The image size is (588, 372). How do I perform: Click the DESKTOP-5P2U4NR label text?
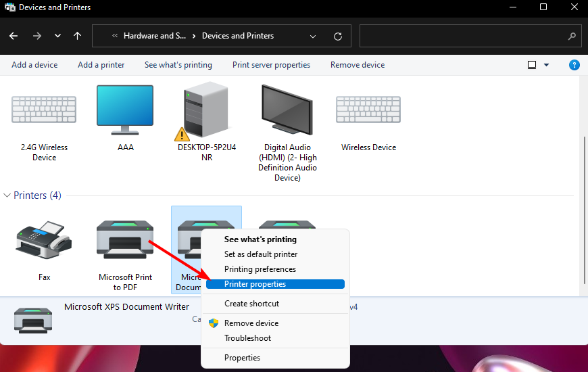(x=207, y=152)
